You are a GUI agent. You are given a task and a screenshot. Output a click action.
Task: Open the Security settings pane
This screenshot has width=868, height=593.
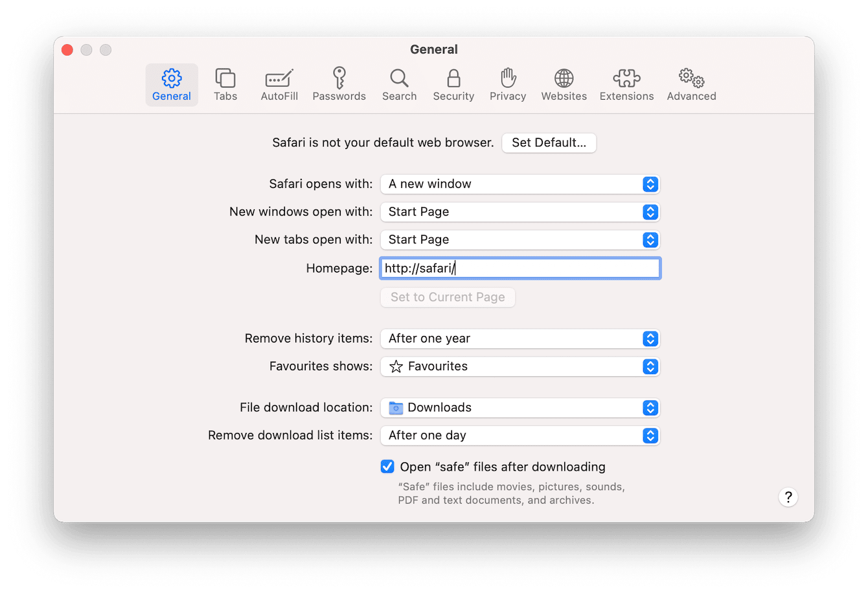453,84
